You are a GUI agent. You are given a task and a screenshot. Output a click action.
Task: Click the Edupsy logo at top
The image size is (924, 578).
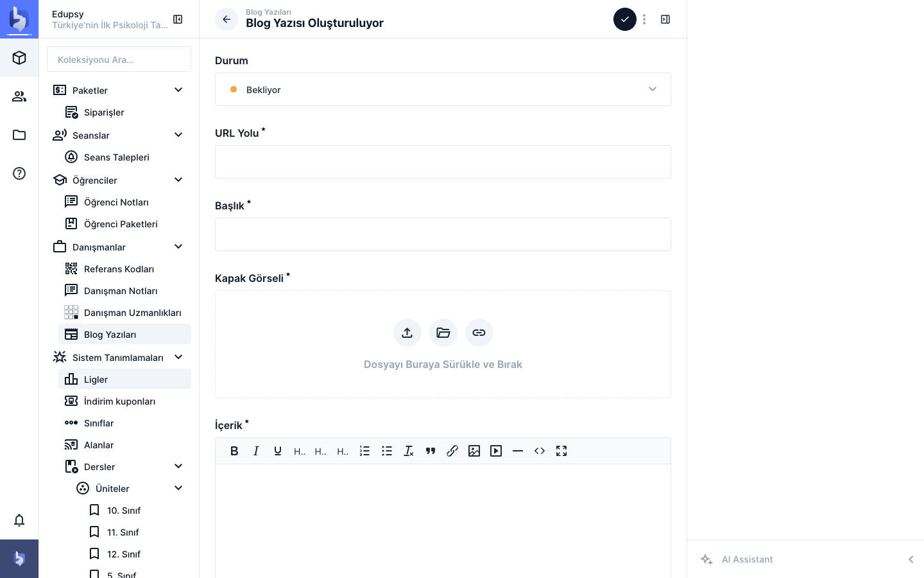(19, 19)
